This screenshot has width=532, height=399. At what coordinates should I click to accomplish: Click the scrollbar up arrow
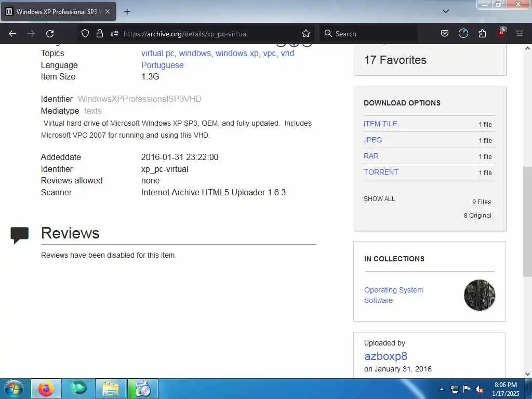pyautogui.click(x=527, y=48)
